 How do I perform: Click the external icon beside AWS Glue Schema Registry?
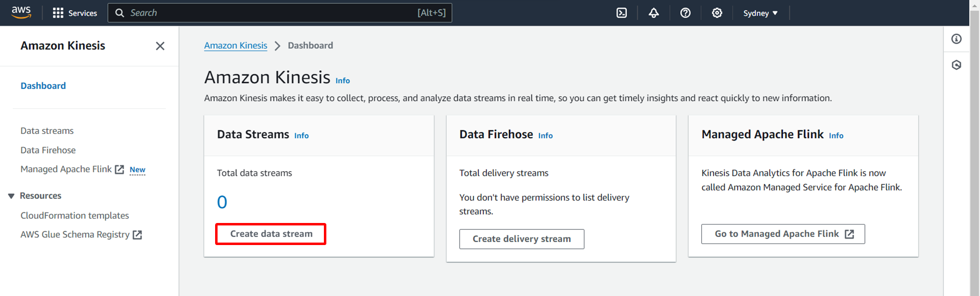(138, 235)
